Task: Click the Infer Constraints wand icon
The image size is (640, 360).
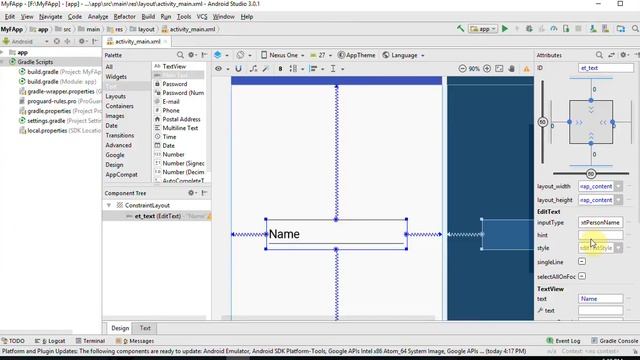Action: pyautogui.click(x=266, y=69)
